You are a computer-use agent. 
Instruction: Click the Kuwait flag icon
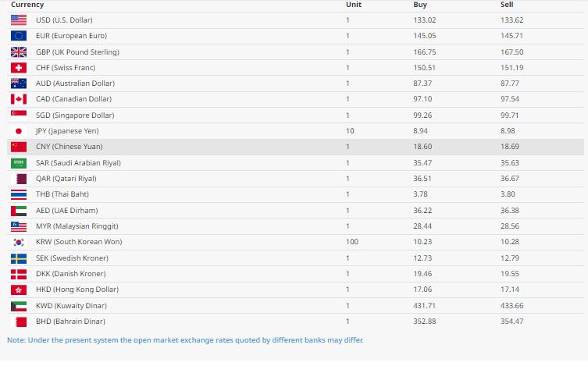(x=20, y=305)
